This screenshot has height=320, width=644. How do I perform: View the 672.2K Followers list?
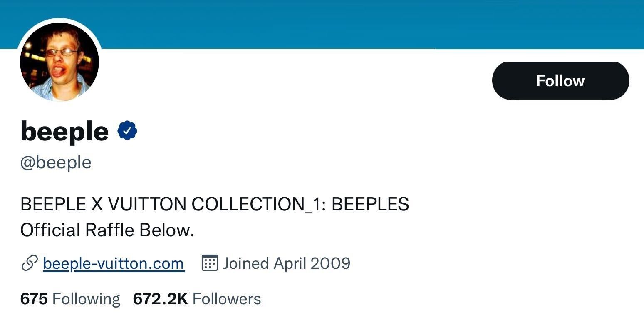coord(197,299)
